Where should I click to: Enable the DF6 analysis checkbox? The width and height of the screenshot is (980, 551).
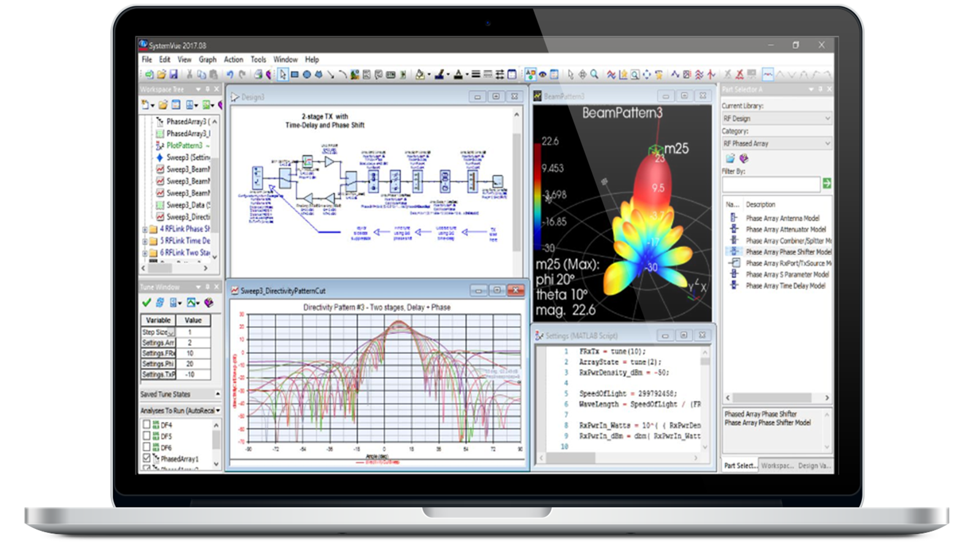click(147, 446)
